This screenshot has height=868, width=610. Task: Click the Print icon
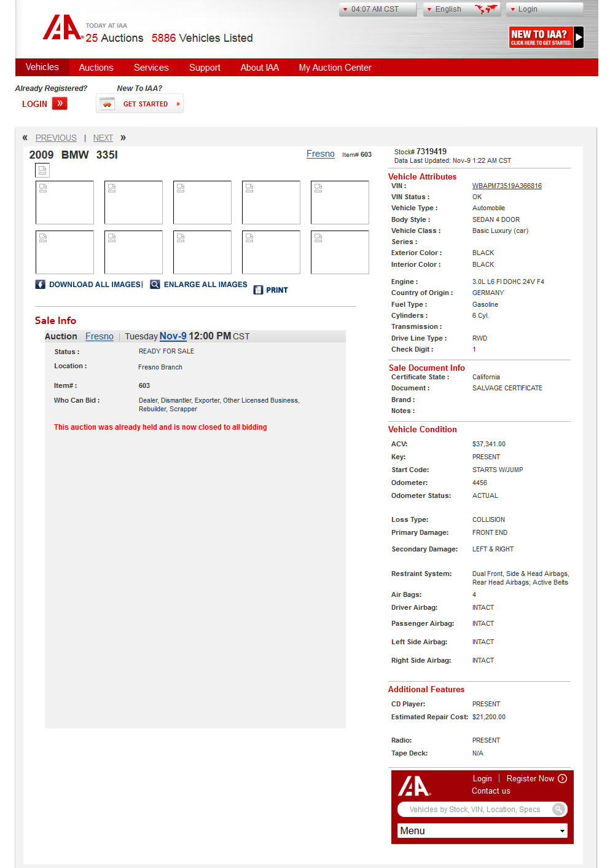point(258,290)
